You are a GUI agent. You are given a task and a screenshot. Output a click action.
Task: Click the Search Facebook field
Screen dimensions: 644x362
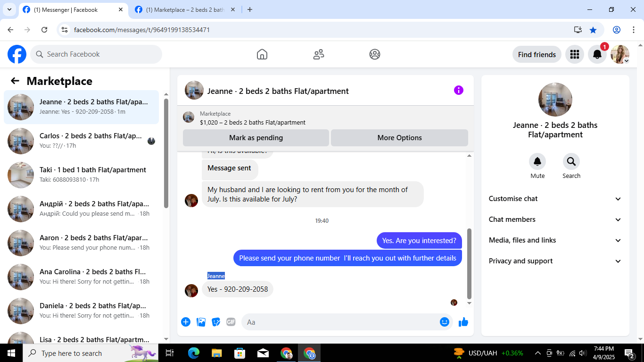pyautogui.click(x=96, y=54)
